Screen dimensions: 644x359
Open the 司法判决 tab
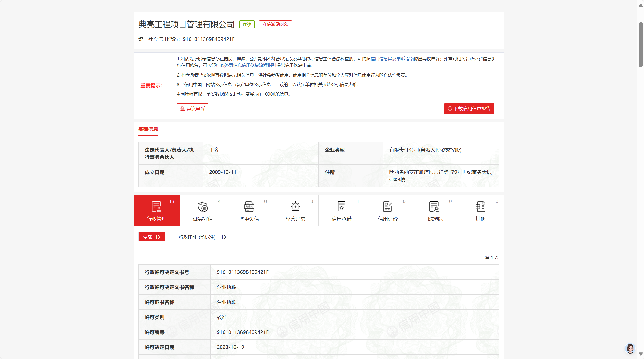[x=434, y=210]
